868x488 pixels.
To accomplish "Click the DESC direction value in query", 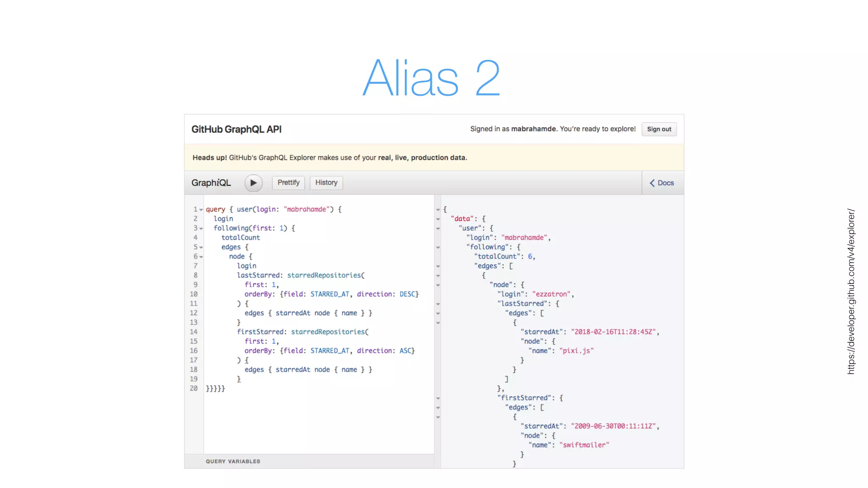I will (407, 294).
